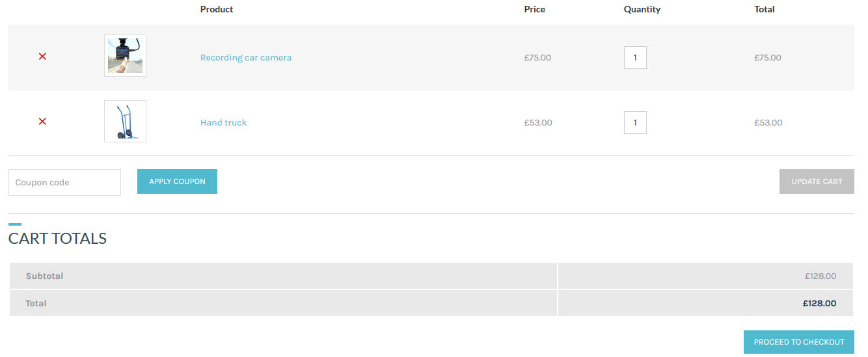Focus the Recording car camera quantity field
The width and height of the screenshot is (868, 357).
(635, 57)
